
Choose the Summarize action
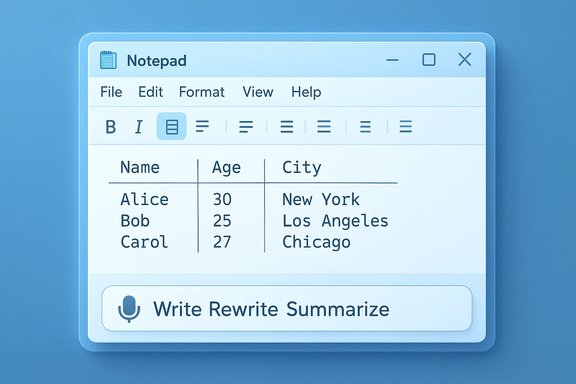tap(338, 309)
